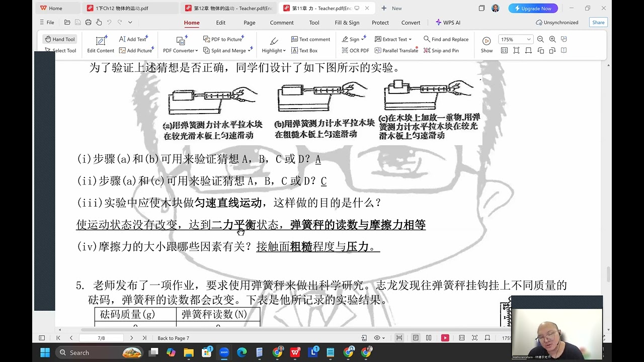The image size is (644, 362).
Task: Click the Windows Search box
Action: [x=99, y=352]
